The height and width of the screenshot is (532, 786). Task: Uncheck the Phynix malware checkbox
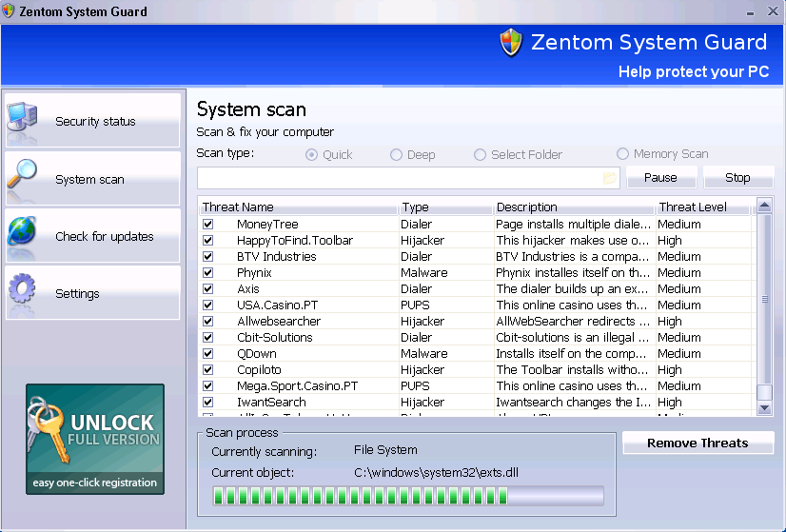(x=207, y=273)
